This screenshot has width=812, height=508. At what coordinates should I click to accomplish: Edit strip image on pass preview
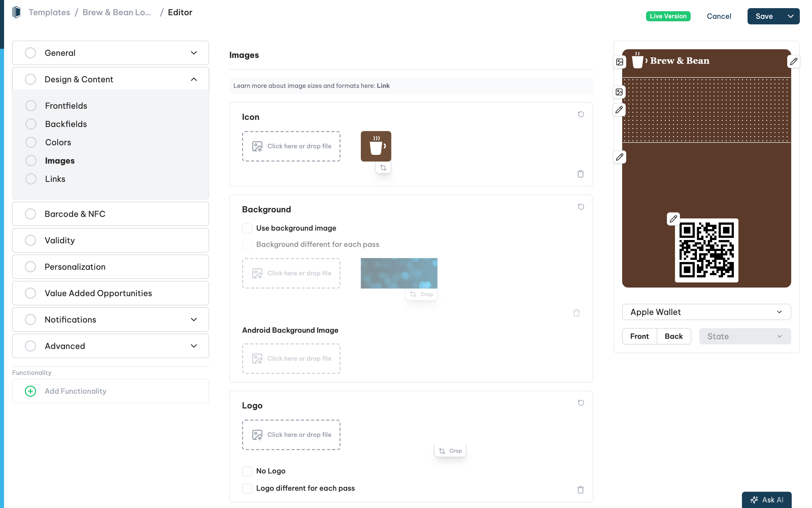(619, 92)
